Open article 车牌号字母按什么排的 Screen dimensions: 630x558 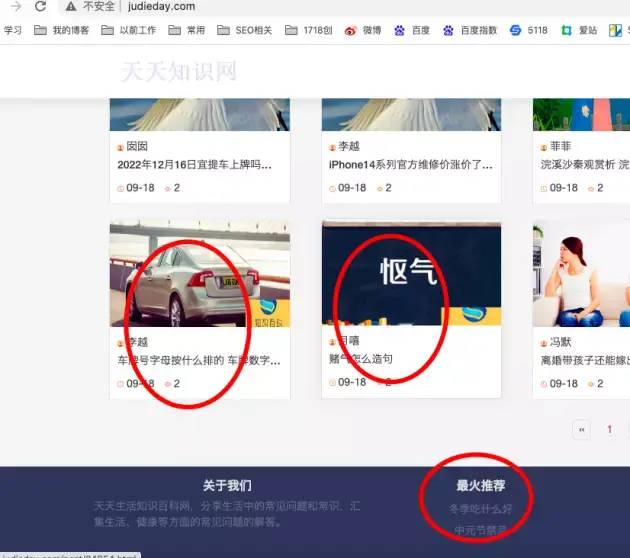click(x=199, y=360)
